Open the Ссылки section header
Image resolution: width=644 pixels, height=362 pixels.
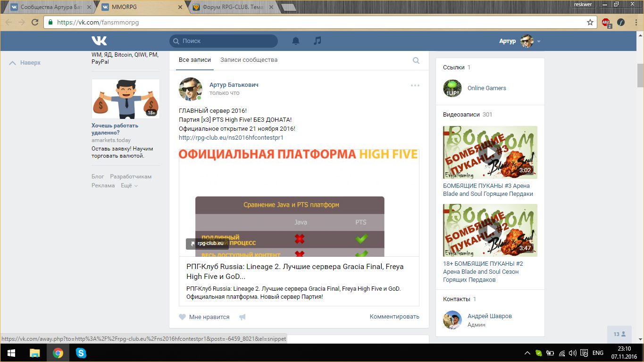click(457, 67)
